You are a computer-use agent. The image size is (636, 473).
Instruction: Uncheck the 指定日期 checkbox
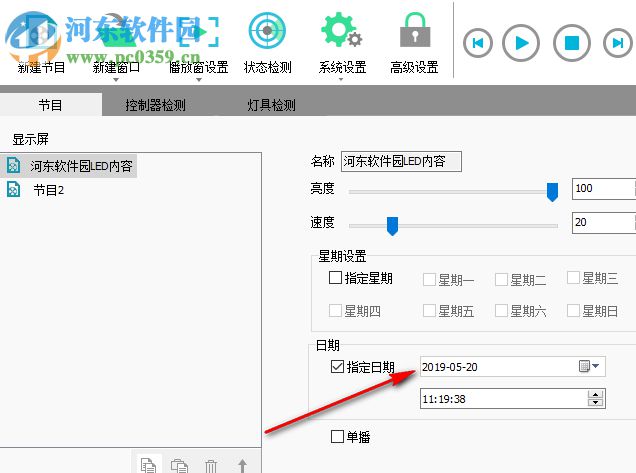point(337,367)
